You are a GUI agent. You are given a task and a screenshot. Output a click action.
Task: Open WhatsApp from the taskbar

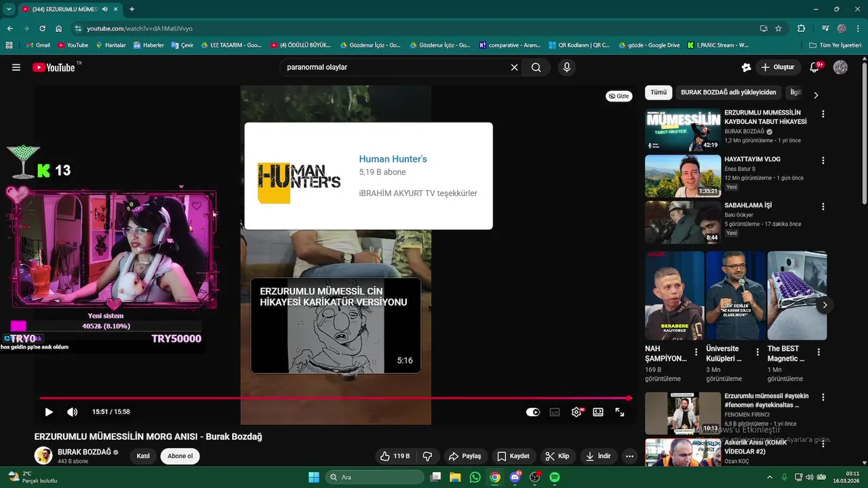pyautogui.click(x=475, y=477)
